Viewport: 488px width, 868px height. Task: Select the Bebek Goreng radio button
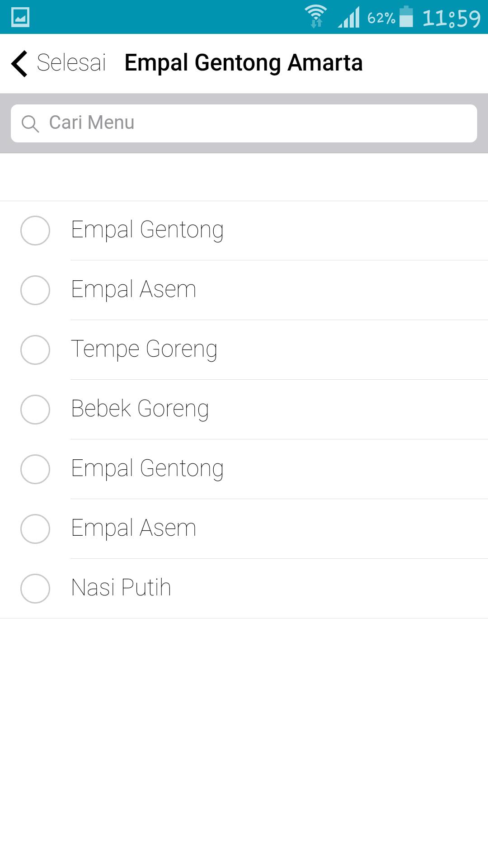point(35,410)
